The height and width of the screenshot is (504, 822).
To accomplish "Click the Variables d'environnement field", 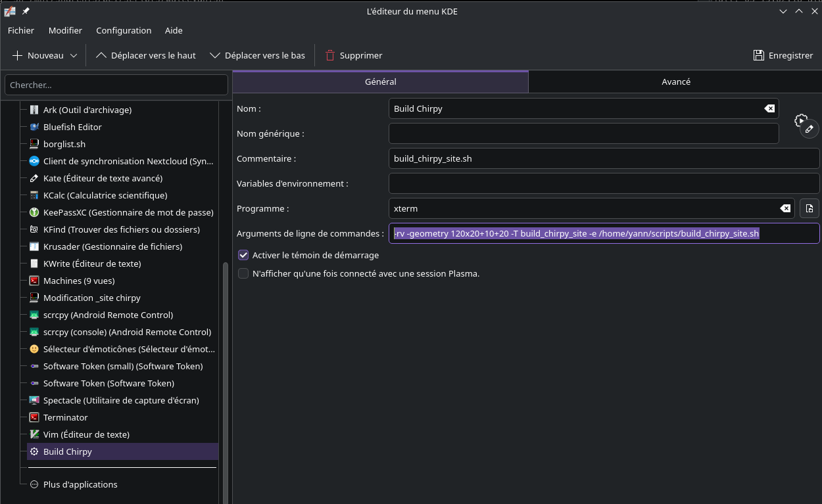I will coord(604,183).
